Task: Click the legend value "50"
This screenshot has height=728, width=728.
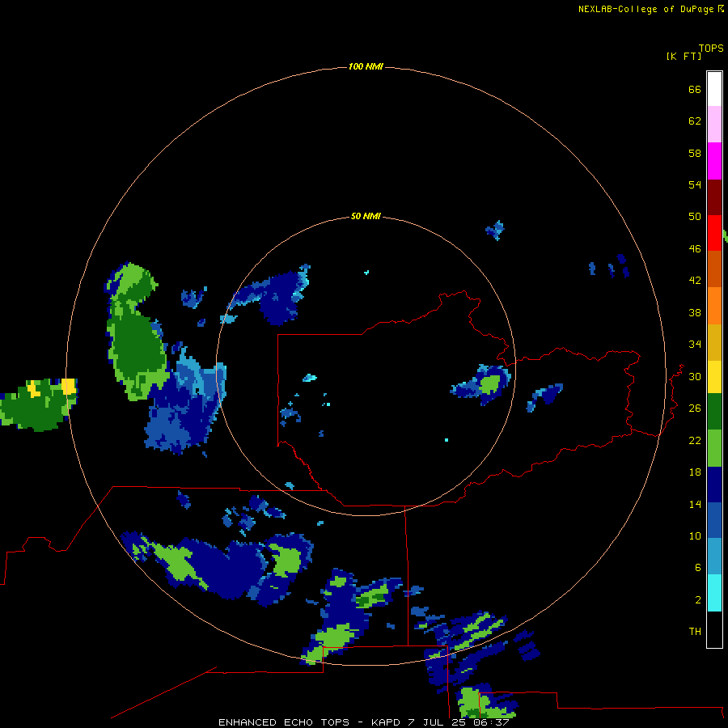Action: (x=695, y=217)
